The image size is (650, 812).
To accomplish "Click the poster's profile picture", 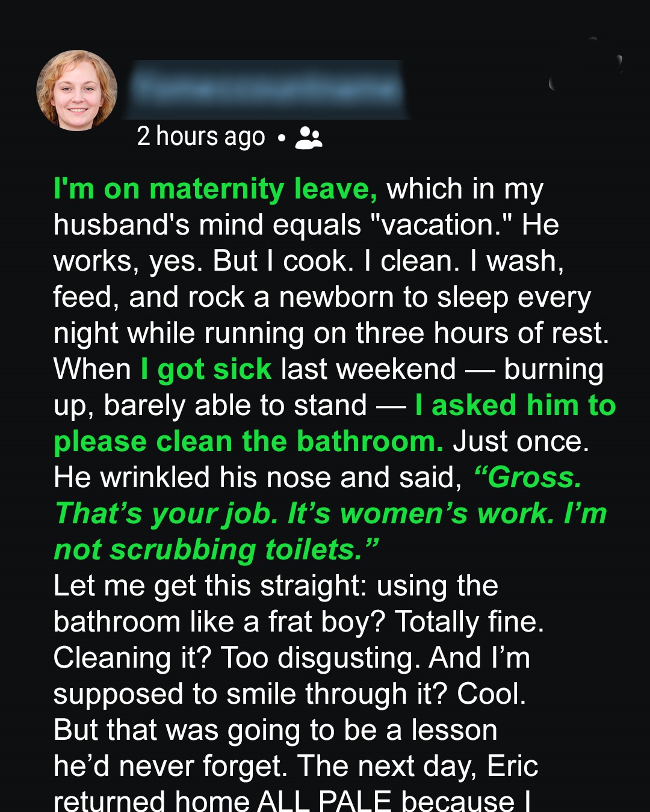I will (x=77, y=90).
